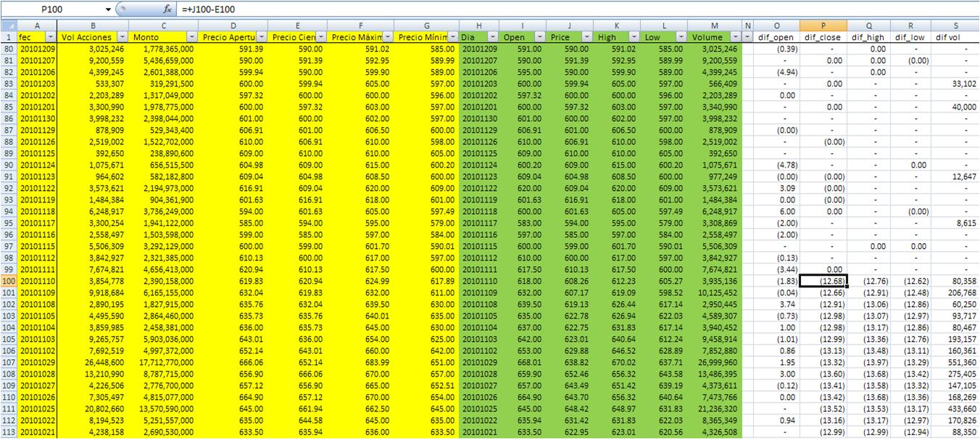Select column S by its header

click(957, 25)
